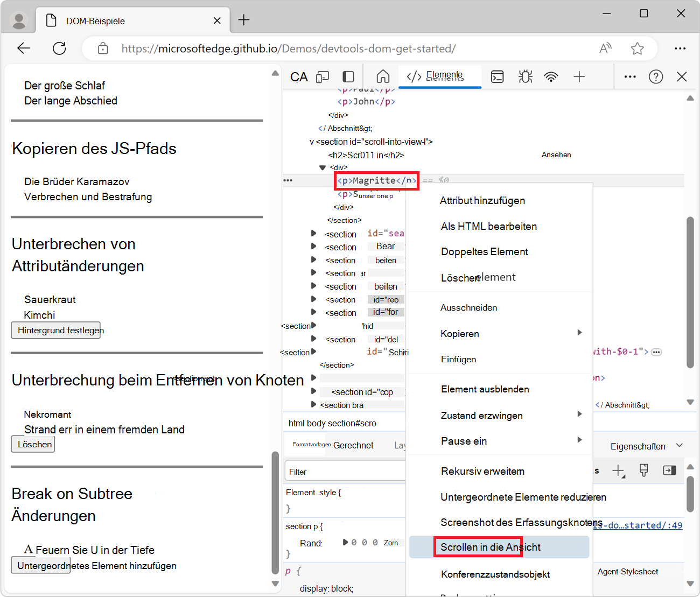The image size is (700, 597).
Task: Expand the Rand property triangle
Action: point(346,542)
